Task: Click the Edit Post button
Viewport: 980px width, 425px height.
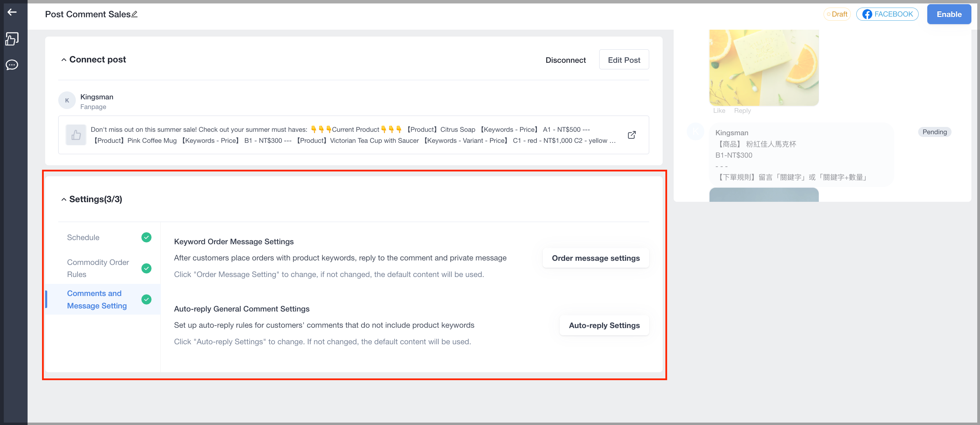Action: (x=624, y=60)
